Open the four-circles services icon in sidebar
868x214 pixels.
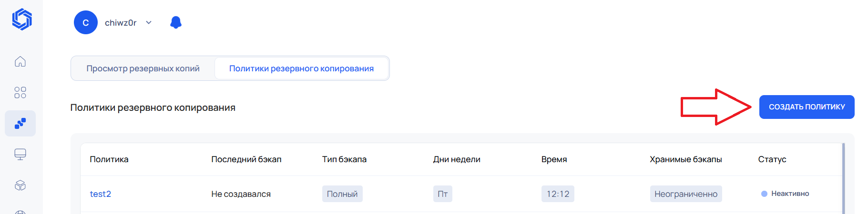20,92
